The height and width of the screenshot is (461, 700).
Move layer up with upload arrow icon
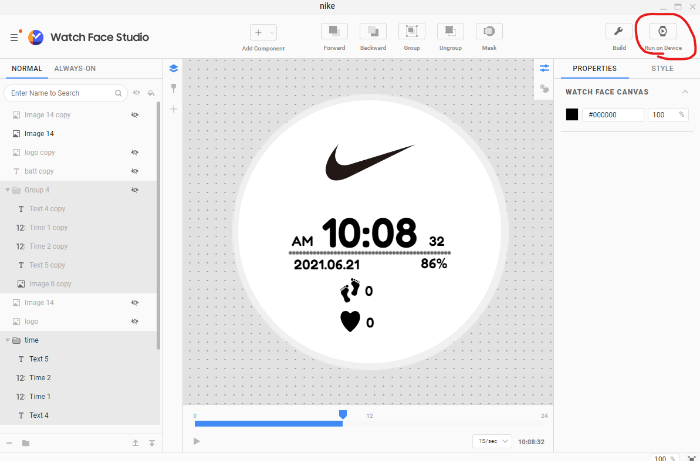pyautogui.click(x=135, y=443)
